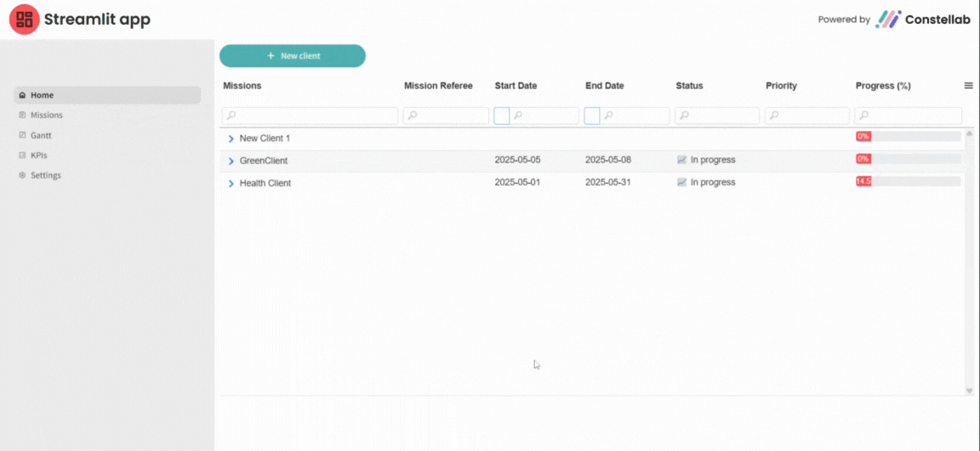The width and height of the screenshot is (980, 451).
Task: Open the End Date filter date picker box
Action: (592, 116)
